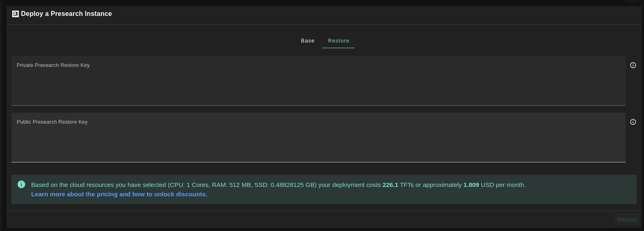
Task: Click the green info icon in pricing alert
Action: pyautogui.click(x=22, y=184)
